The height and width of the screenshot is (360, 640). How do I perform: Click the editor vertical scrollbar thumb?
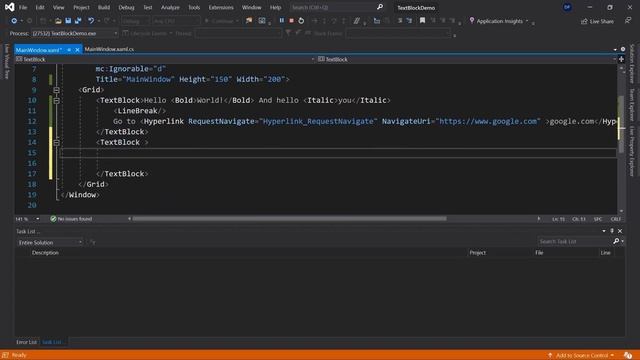point(621,124)
